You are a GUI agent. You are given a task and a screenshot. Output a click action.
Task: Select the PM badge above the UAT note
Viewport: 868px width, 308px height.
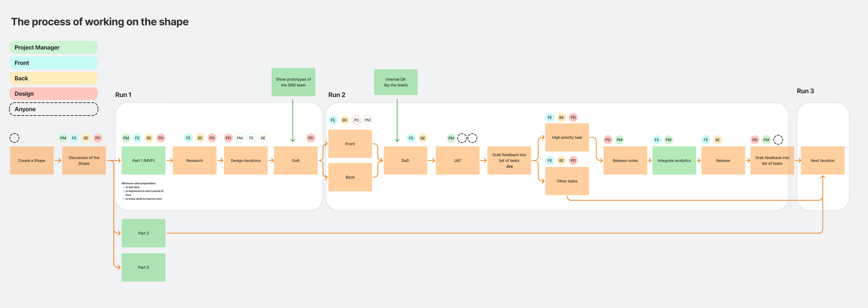click(x=451, y=138)
